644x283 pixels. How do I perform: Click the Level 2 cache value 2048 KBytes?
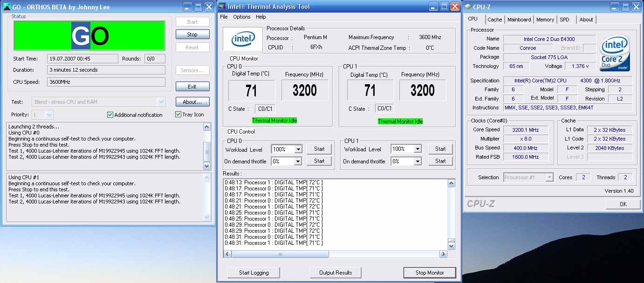(610, 148)
